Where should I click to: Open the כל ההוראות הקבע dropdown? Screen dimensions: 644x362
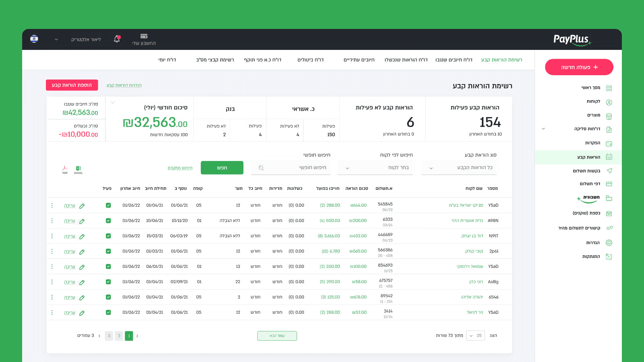459,168
